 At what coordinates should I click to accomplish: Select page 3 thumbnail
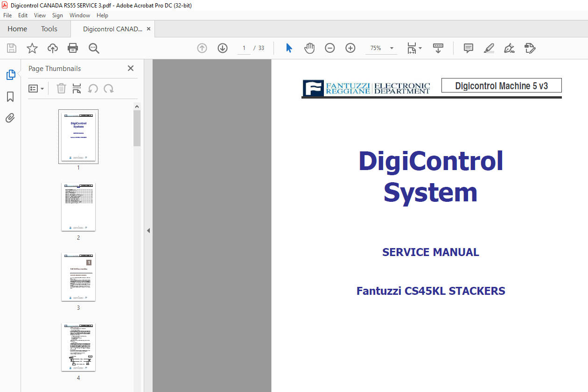pos(78,277)
